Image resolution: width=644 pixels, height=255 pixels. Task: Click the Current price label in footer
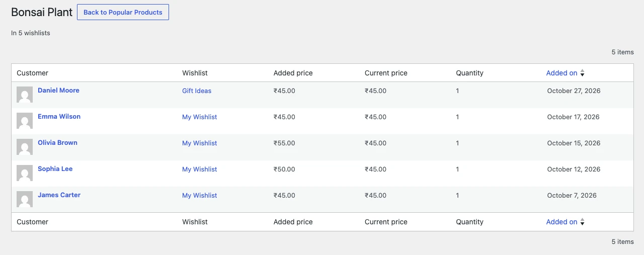[x=386, y=222]
